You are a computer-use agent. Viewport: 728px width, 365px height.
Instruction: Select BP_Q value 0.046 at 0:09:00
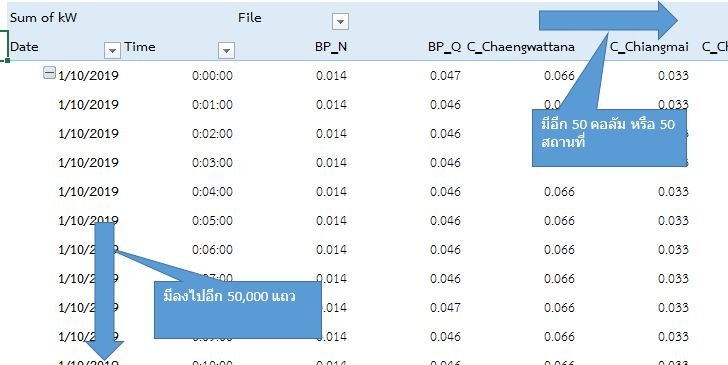pyautogui.click(x=445, y=337)
